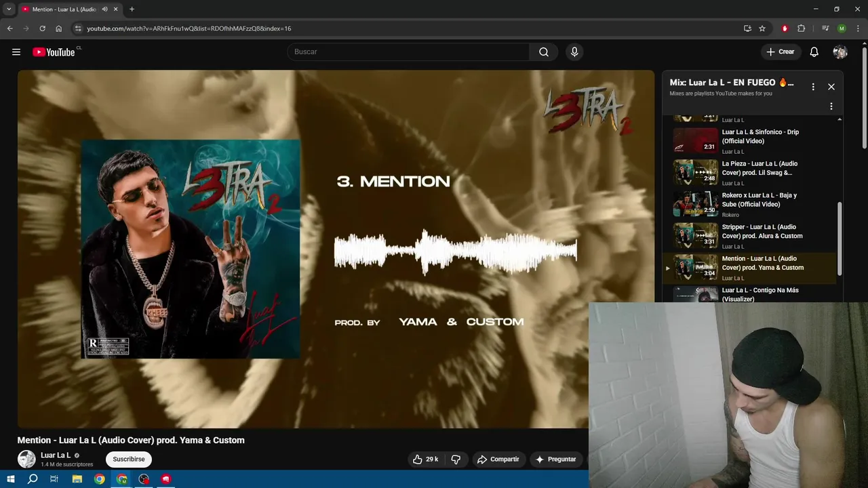The image size is (868, 488).
Task: Open the Chrome profile M button
Action: pos(842,28)
